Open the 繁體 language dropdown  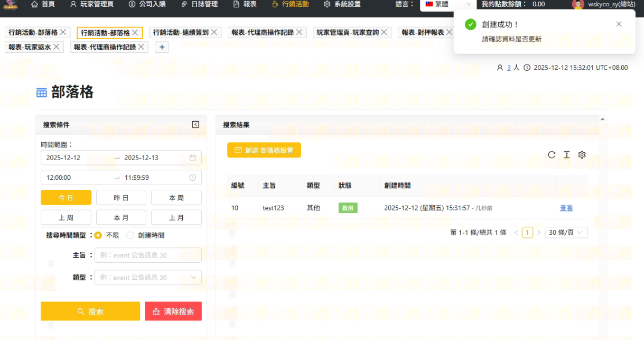[x=447, y=4]
